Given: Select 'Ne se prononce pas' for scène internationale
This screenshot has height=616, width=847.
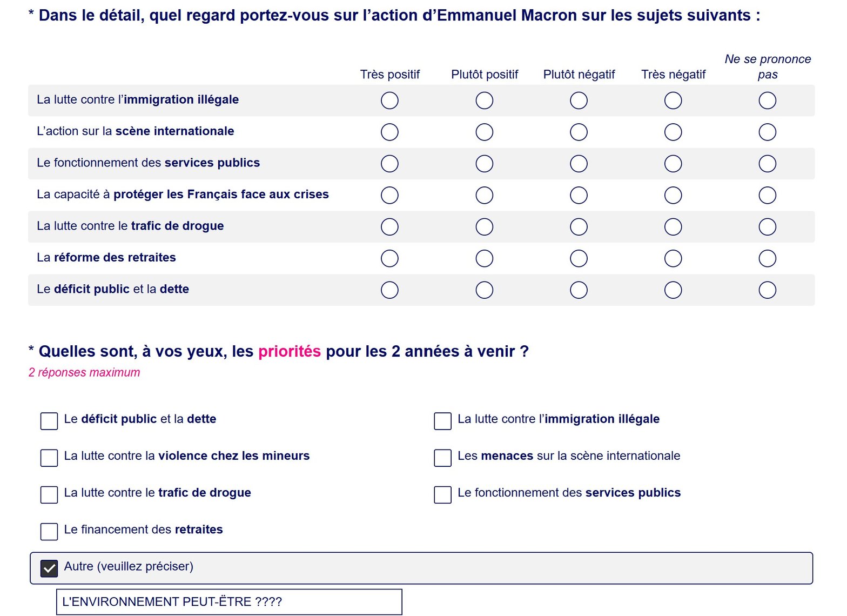Looking at the screenshot, I should pos(767,132).
